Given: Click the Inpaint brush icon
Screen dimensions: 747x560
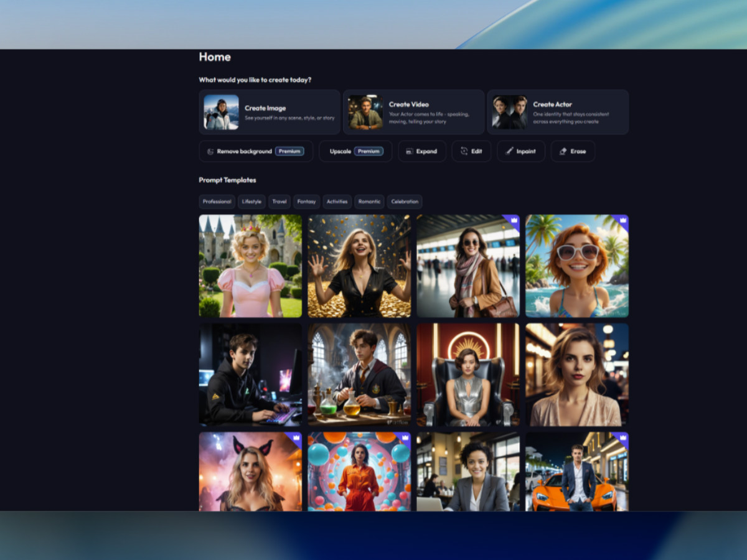Looking at the screenshot, I should [x=509, y=151].
